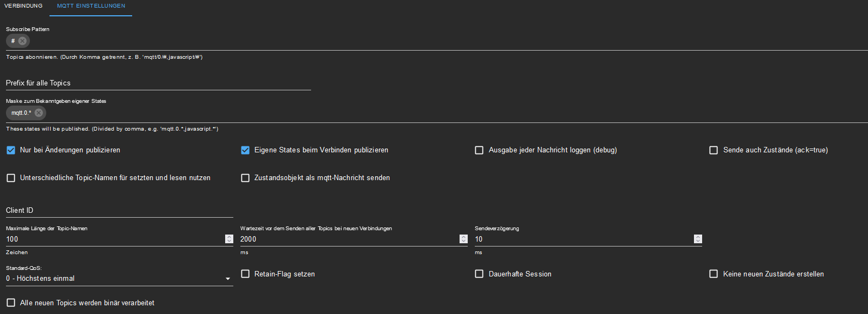
Task: Check 'Alle neuen Topics werden binär verarbeitet'
Action: [11, 303]
